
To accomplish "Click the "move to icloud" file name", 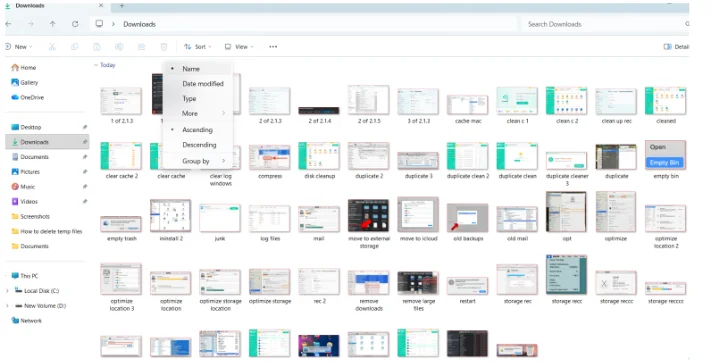I will (418, 238).
